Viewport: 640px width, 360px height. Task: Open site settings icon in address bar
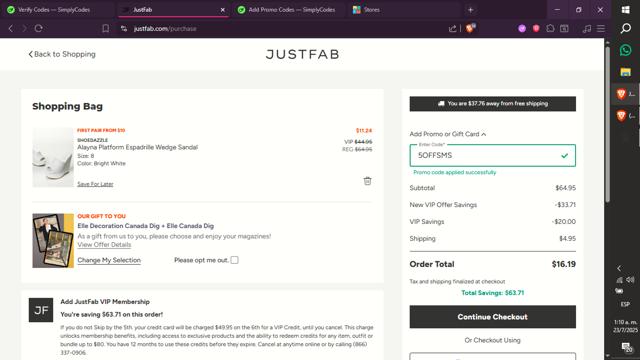124,29
